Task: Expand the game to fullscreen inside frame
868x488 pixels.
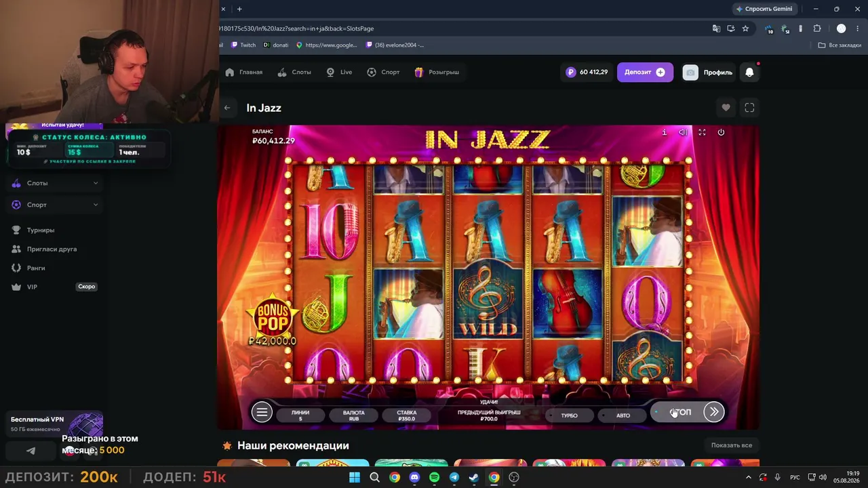Action: point(702,133)
